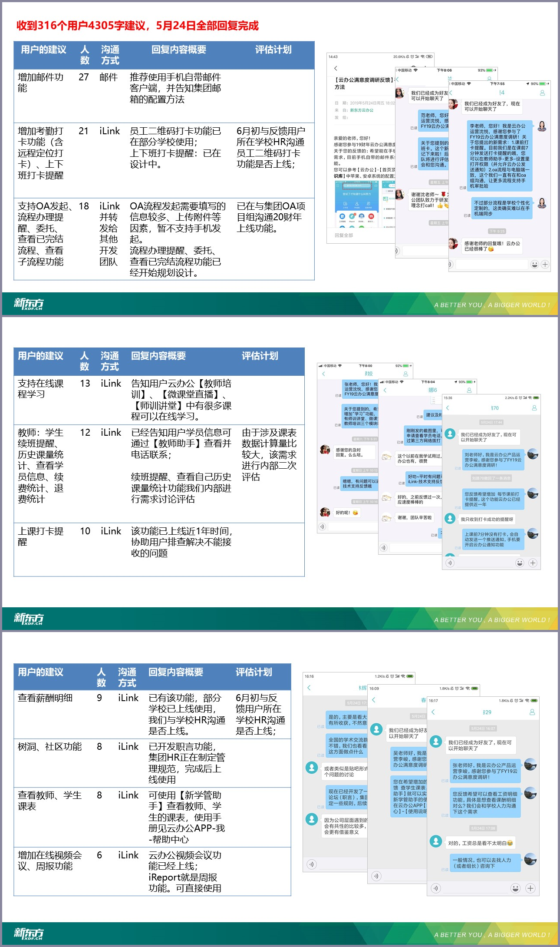
Task: Open emoji picker in the 下午7:55 chat
Action: (x=534, y=264)
